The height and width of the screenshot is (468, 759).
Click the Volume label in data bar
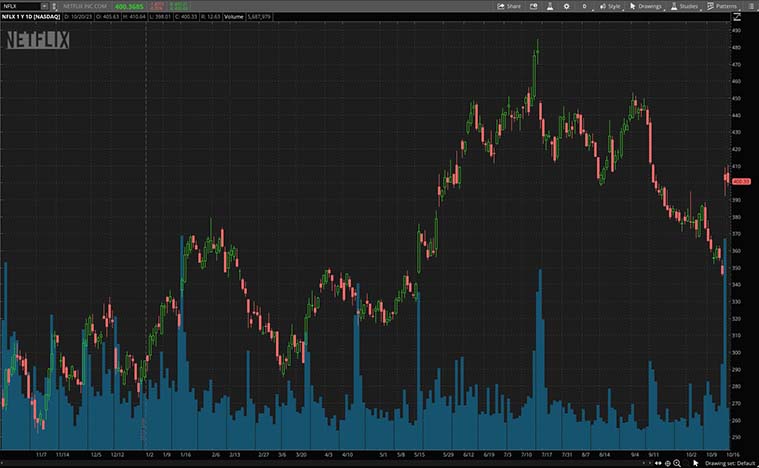pos(231,17)
